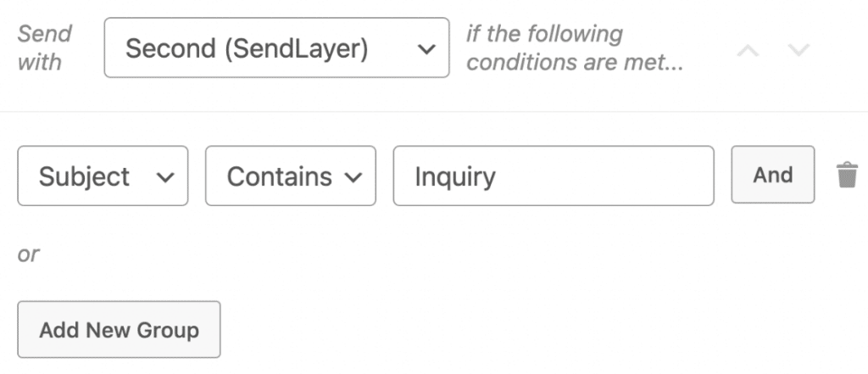Delete the Subject condition with trash icon
Viewport: 868px width, 374px height.
pos(846,176)
